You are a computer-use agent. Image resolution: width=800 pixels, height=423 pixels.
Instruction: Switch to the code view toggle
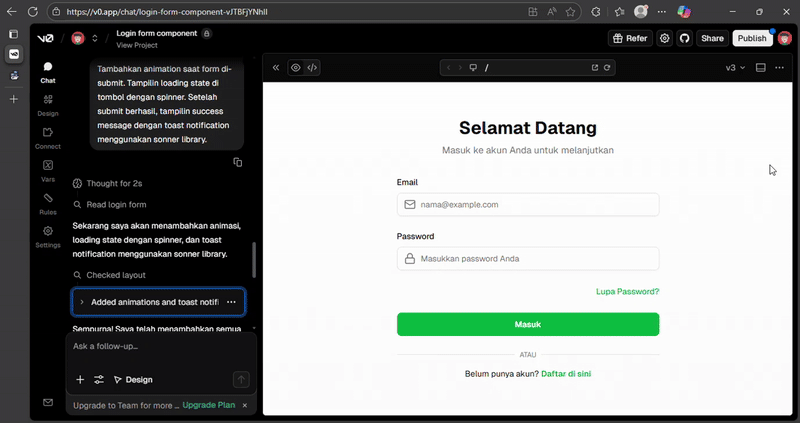click(312, 68)
